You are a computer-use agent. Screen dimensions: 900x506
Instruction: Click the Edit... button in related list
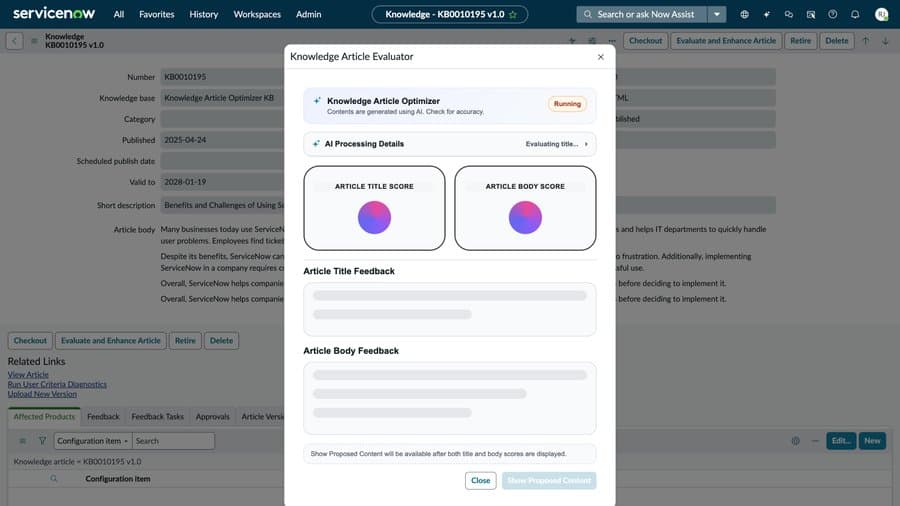[x=841, y=441]
